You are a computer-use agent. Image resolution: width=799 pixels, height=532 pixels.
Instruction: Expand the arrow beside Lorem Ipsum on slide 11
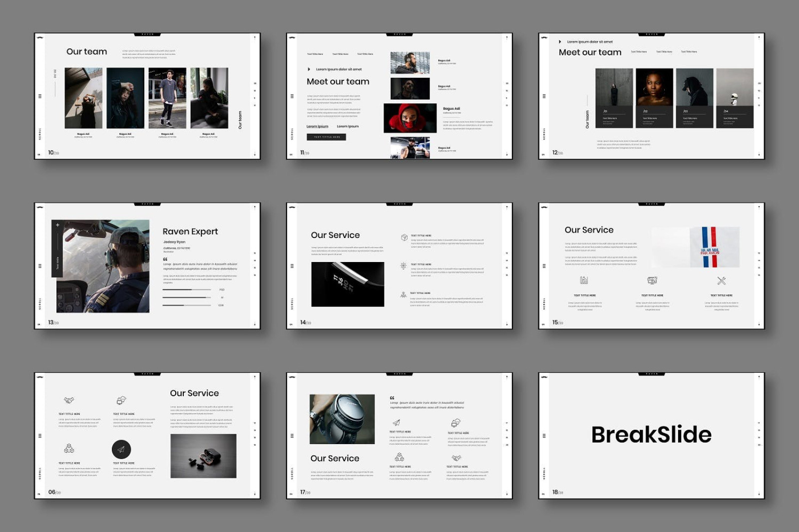(309, 69)
